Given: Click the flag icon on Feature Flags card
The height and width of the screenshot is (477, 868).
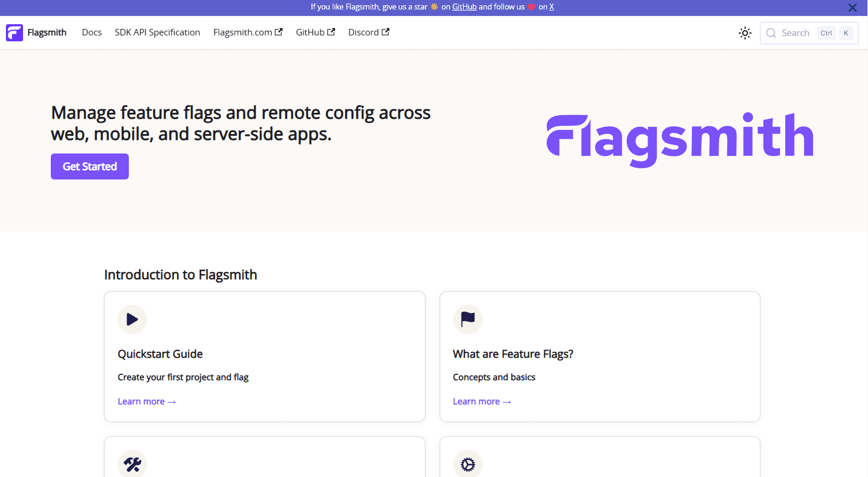Looking at the screenshot, I should 468,319.
